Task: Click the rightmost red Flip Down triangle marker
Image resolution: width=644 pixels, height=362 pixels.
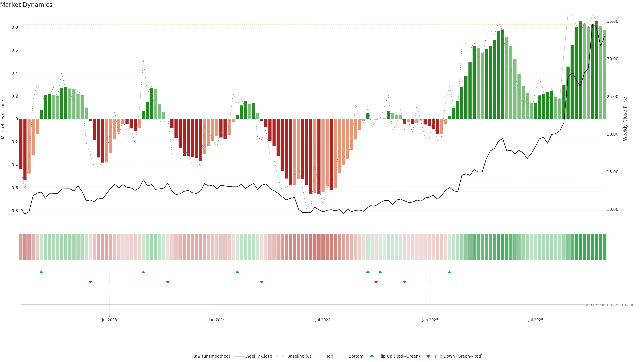Action: [x=405, y=282]
